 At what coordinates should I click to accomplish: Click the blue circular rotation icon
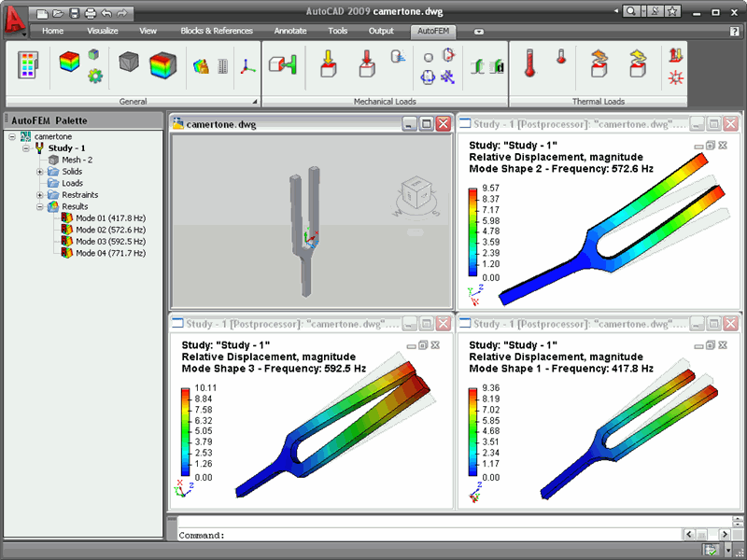pos(428,77)
